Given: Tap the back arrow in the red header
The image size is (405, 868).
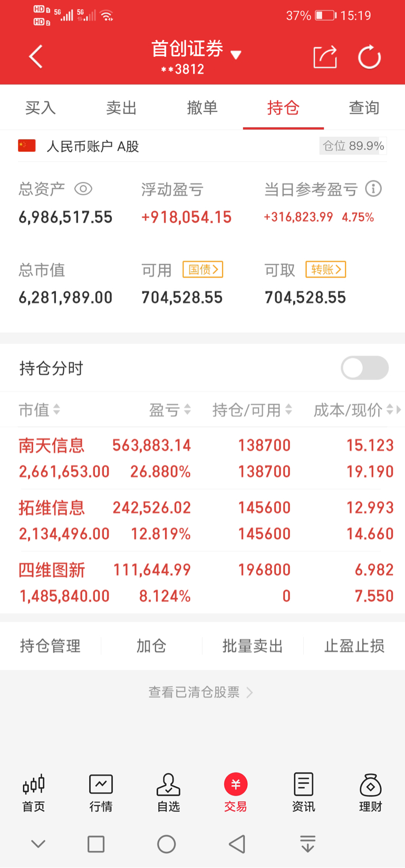Looking at the screenshot, I should click(36, 56).
